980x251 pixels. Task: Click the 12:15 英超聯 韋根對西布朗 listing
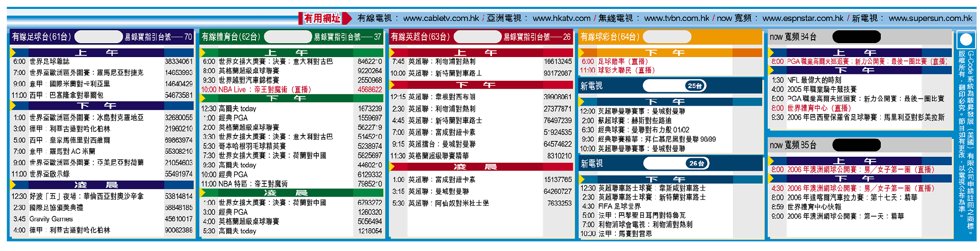pos(481,97)
